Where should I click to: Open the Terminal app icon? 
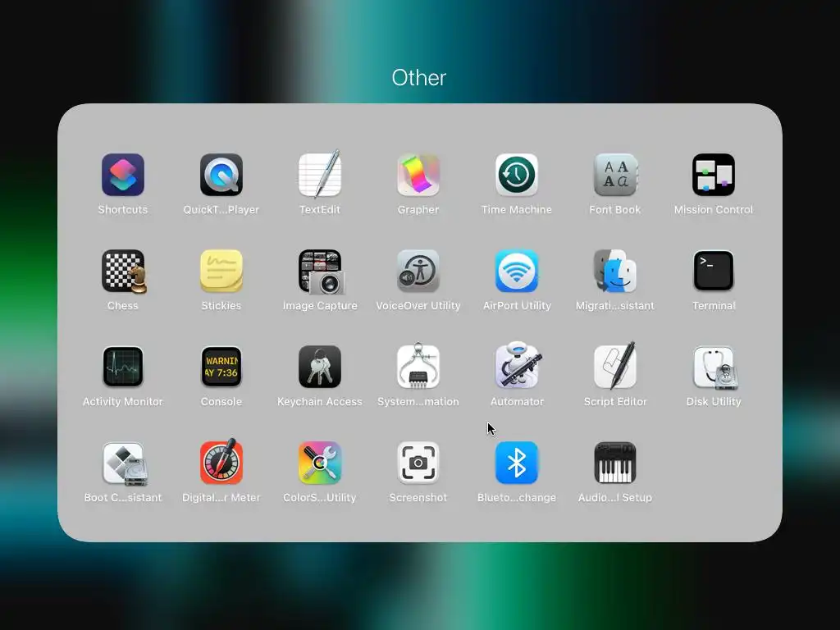coord(714,271)
